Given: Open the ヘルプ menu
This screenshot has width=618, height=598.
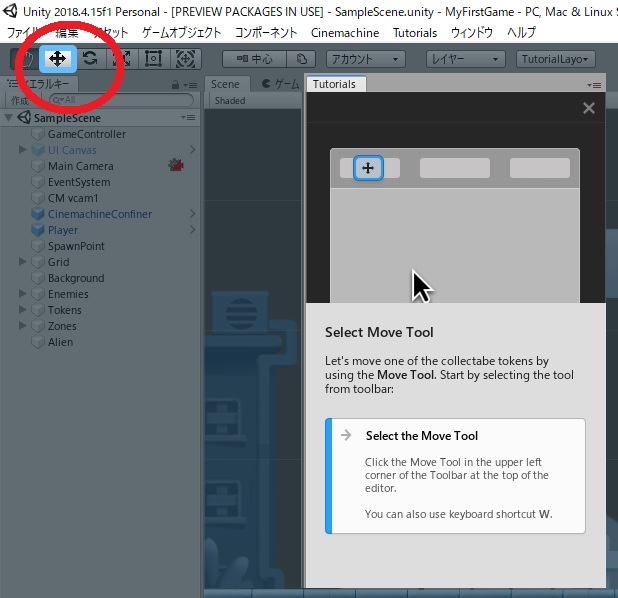Looking at the screenshot, I should (x=521, y=33).
